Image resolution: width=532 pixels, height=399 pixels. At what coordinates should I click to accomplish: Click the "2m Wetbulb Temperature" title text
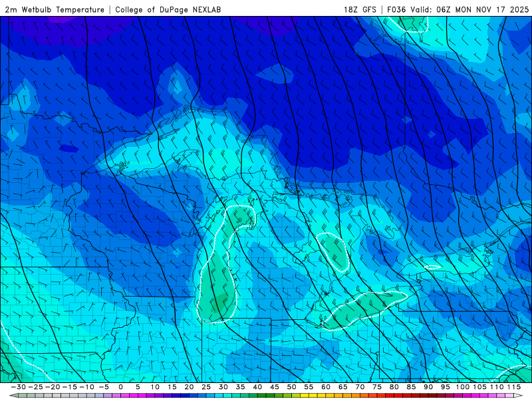[55, 10]
